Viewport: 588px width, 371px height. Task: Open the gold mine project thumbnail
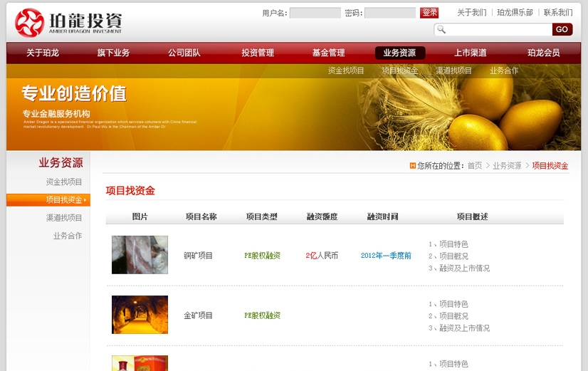click(140, 315)
